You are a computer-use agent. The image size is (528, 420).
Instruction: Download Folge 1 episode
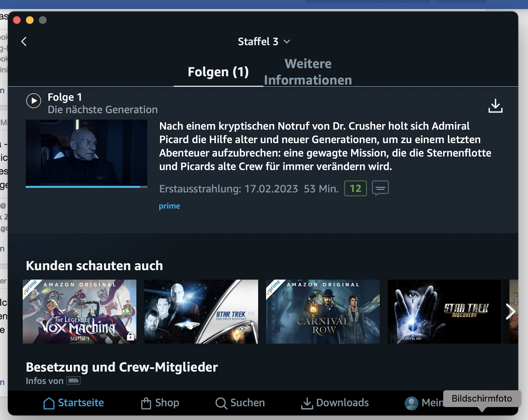tap(495, 106)
